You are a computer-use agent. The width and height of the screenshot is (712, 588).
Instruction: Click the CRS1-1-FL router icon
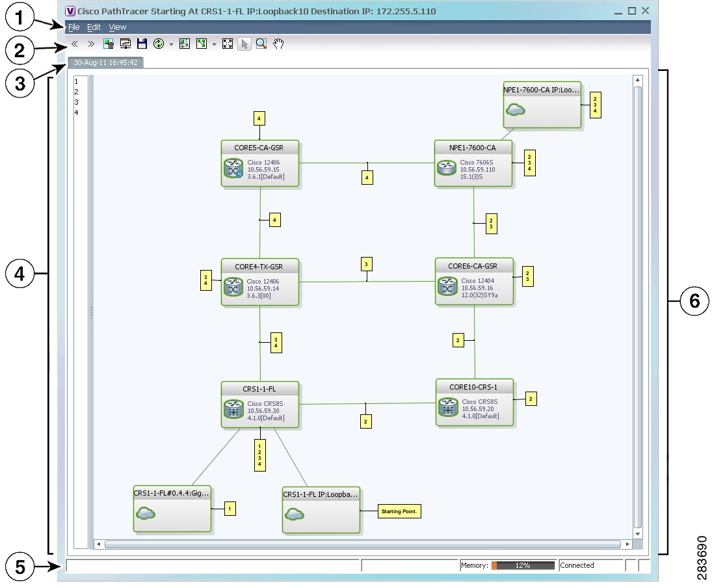(233, 409)
